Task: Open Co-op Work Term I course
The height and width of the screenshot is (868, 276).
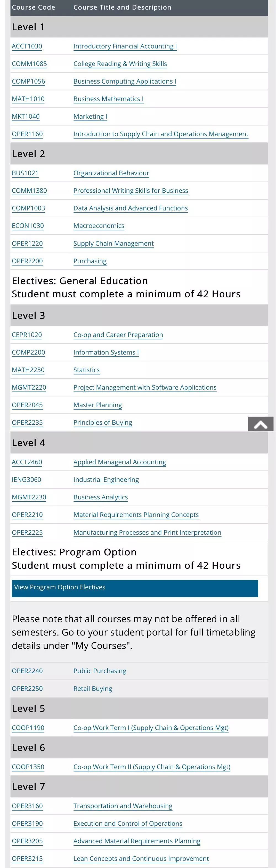Action: [151, 728]
